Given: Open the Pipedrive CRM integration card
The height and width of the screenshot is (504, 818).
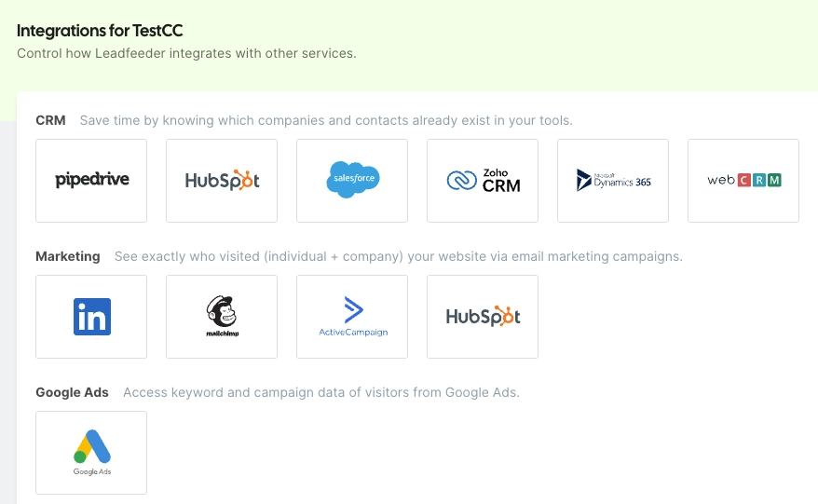Looking at the screenshot, I should [91, 181].
